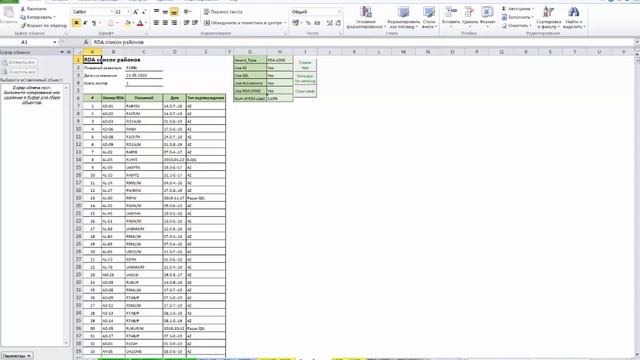Apply comma style (000)
The height and width of the screenshot is (360, 640).
pyautogui.click(x=317, y=23)
